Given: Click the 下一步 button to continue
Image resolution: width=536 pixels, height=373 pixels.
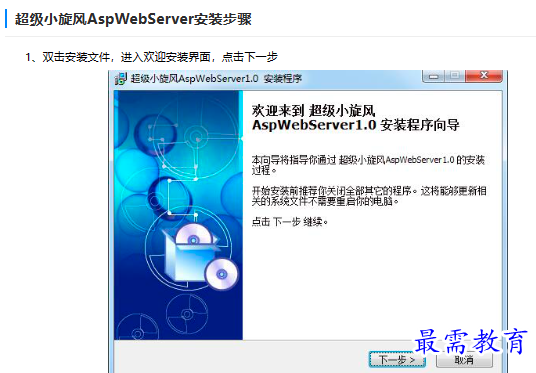Looking at the screenshot, I should tap(397, 359).
